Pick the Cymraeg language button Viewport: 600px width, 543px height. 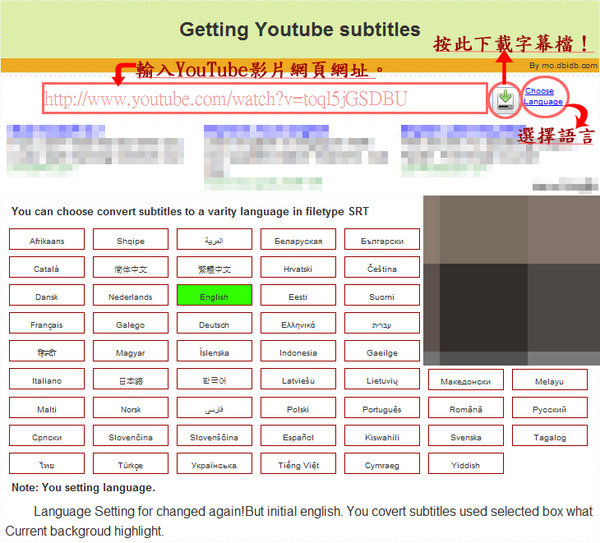(382, 464)
